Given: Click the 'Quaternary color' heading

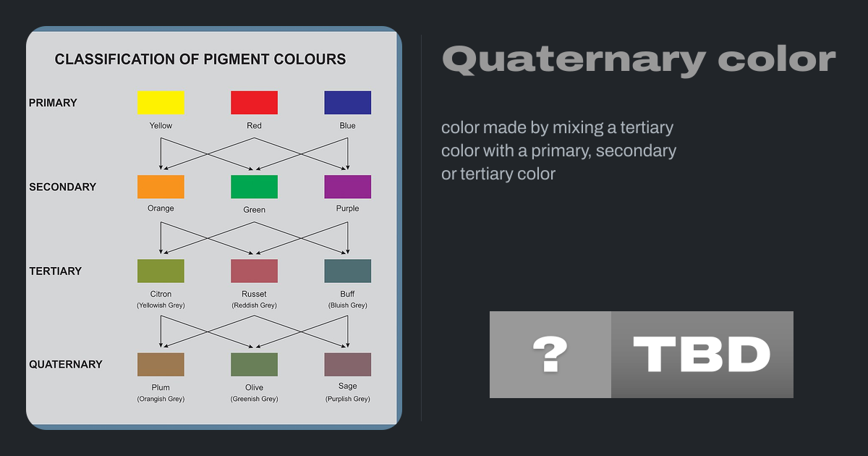Looking at the screenshot, I should click(638, 60).
